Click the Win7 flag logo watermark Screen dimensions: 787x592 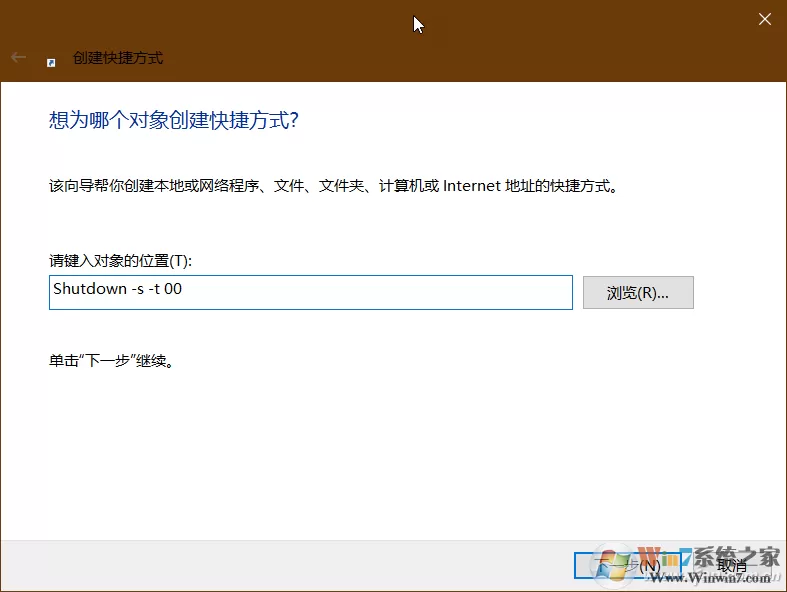[612, 566]
